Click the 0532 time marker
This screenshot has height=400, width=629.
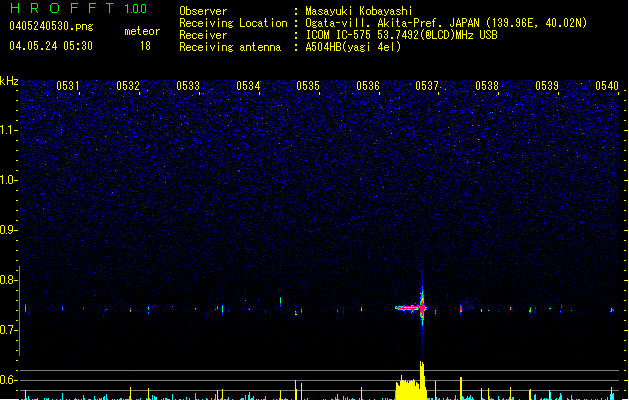click(128, 86)
